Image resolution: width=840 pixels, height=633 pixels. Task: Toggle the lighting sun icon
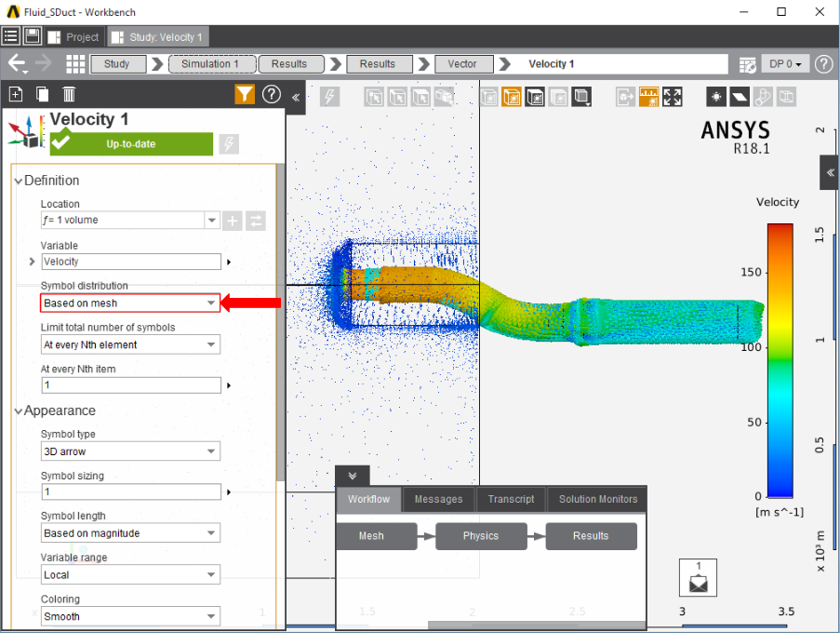click(x=716, y=97)
